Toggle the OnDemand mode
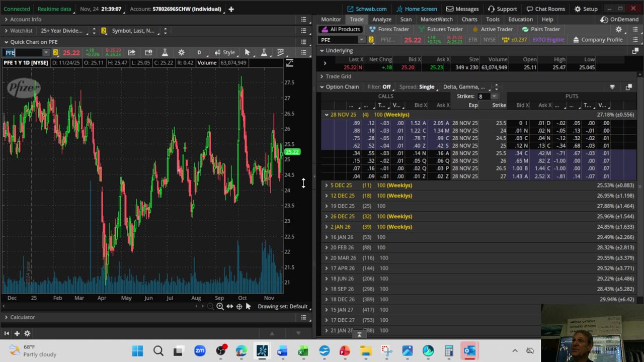Screen dimensions: 644x362 click(619, 20)
